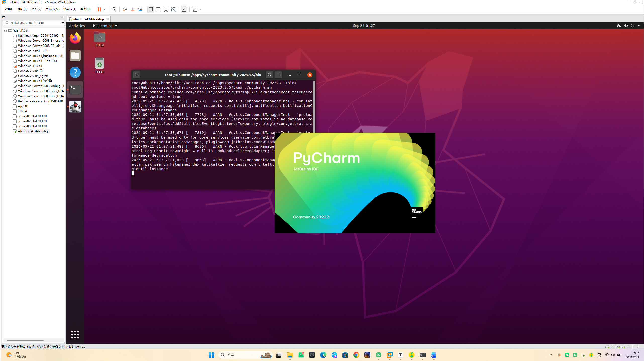Show hidden tray icons chevron

(551, 355)
